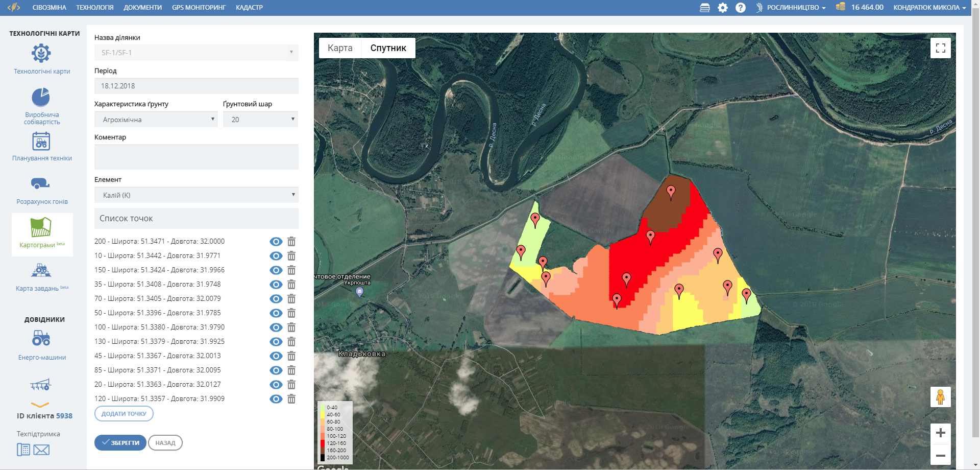Open Технологічні карти gear icon

tap(41, 53)
